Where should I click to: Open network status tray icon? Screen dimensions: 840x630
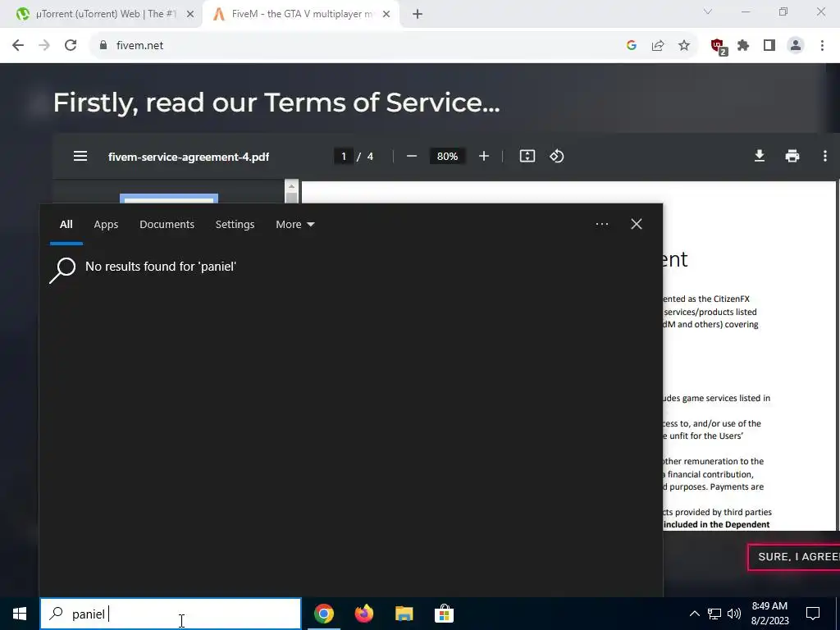pyautogui.click(x=714, y=614)
